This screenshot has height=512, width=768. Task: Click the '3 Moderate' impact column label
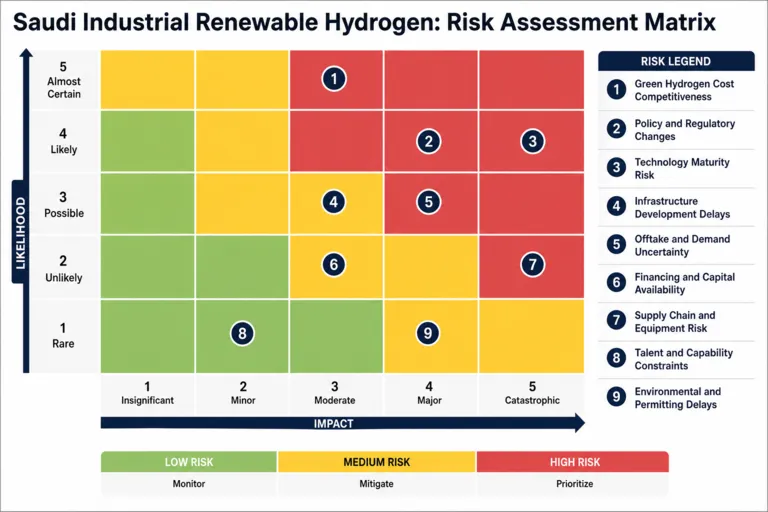tap(335, 393)
